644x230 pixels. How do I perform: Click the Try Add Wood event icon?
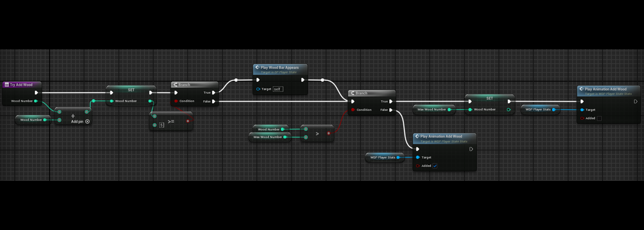(6, 85)
